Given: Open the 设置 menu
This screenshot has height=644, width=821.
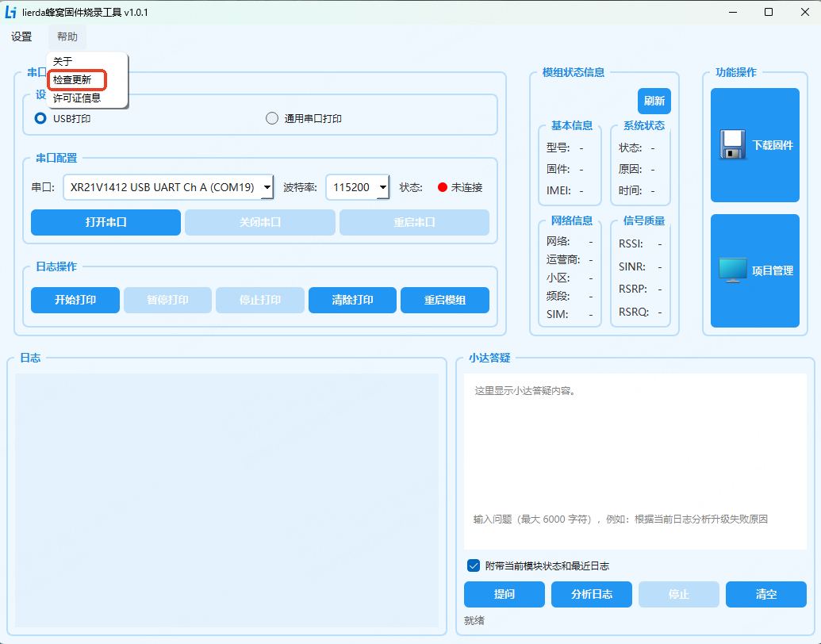Looking at the screenshot, I should point(21,36).
